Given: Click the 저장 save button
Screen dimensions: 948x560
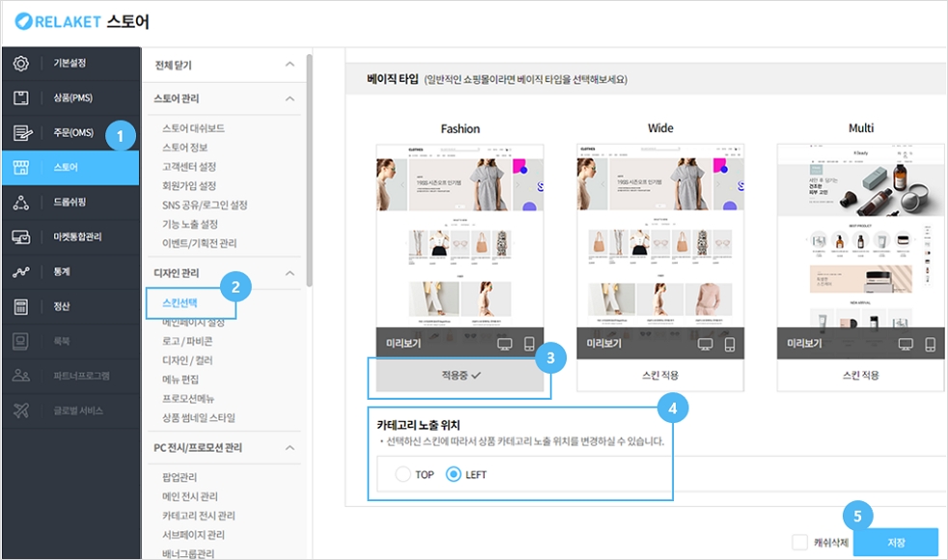Looking at the screenshot, I should pyautogui.click(x=895, y=543).
